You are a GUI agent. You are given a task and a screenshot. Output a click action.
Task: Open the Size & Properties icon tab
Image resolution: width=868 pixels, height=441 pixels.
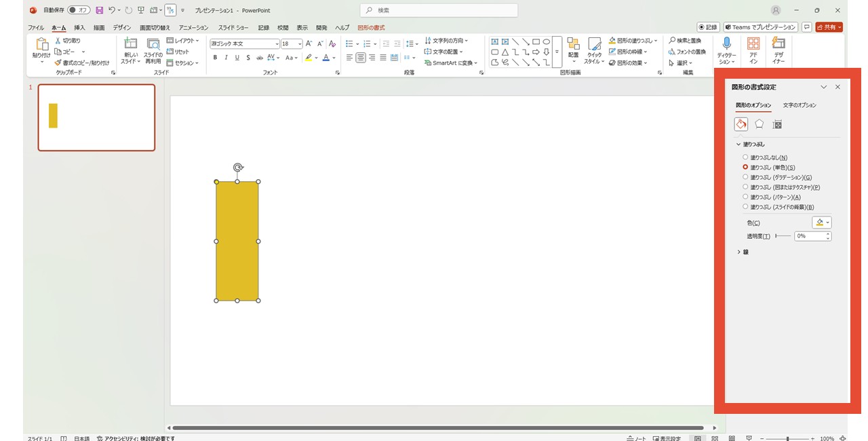coord(778,124)
